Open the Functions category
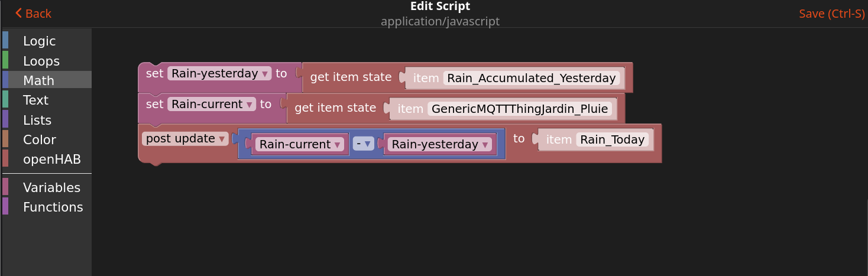This screenshot has width=868, height=276. (53, 207)
